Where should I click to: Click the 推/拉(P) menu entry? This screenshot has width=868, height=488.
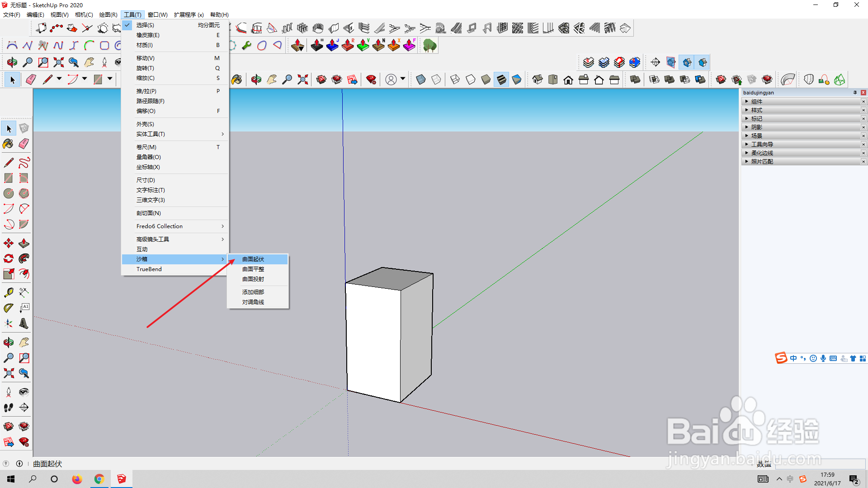pyautogui.click(x=175, y=91)
